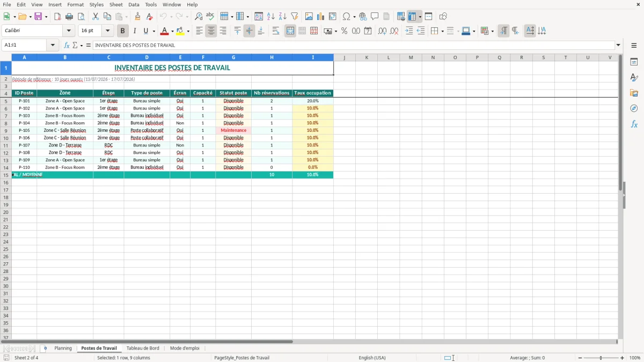This screenshot has width=644, height=362.
Task: Toggle Wrap Text
Action: pos(276,31)
